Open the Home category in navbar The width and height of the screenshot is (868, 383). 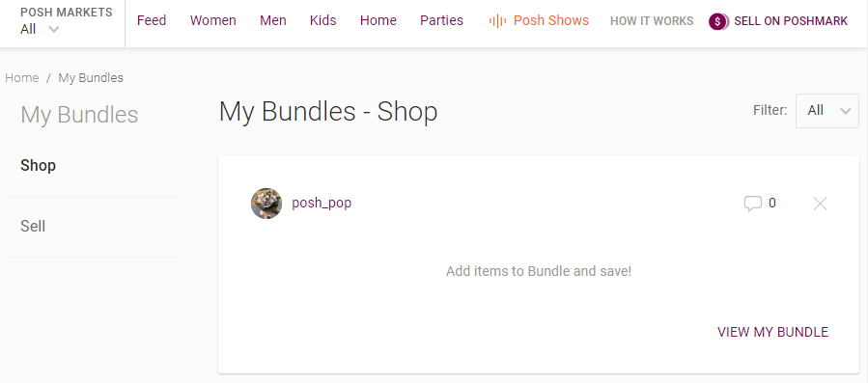[x=378, y=20]
